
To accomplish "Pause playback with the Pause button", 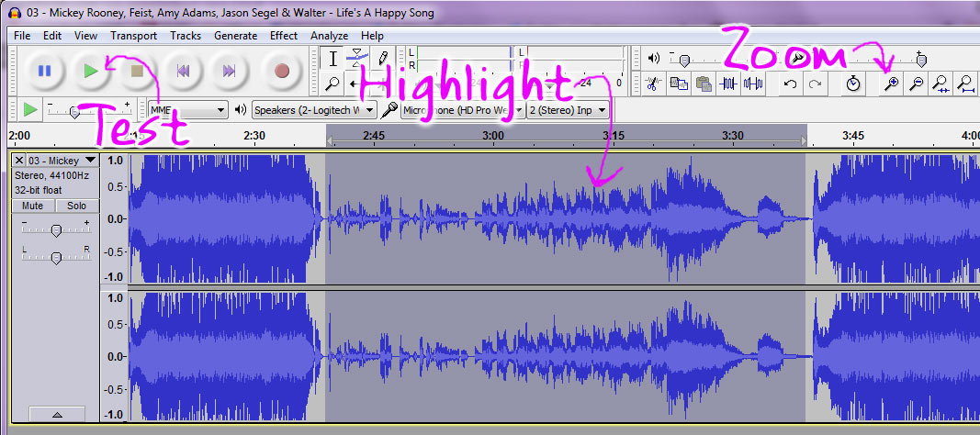I will pos(44,72).
